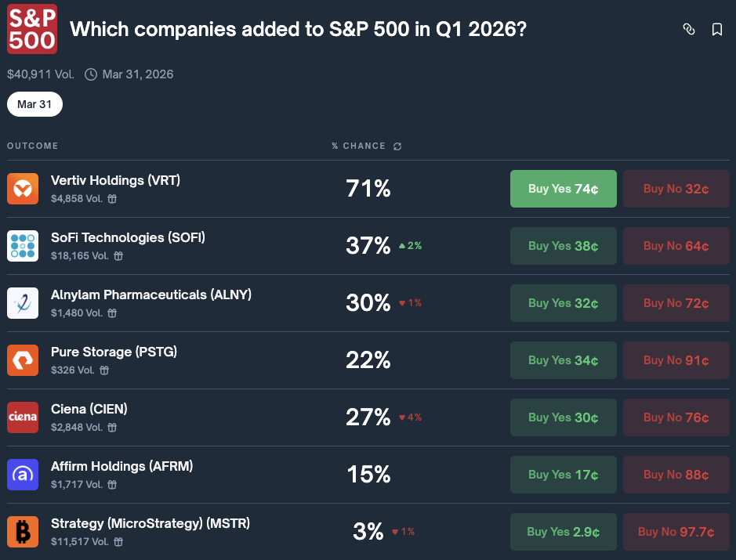
Task: Click Buy No 91¢ for Pure Storage
Action: pyautogui.click(x=676, y=360)
